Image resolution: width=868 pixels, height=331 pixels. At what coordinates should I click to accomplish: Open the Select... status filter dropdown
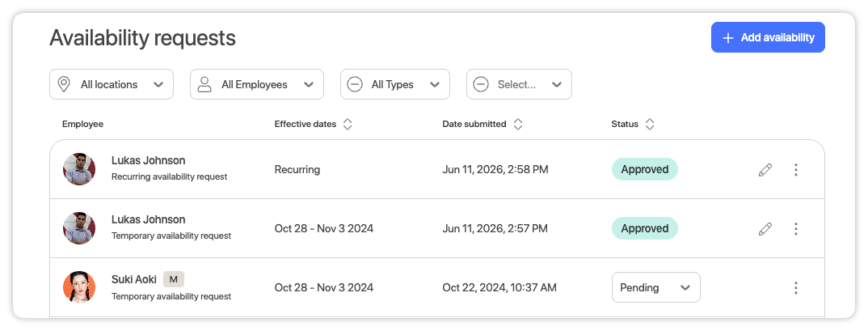click(x=519, y=84)
